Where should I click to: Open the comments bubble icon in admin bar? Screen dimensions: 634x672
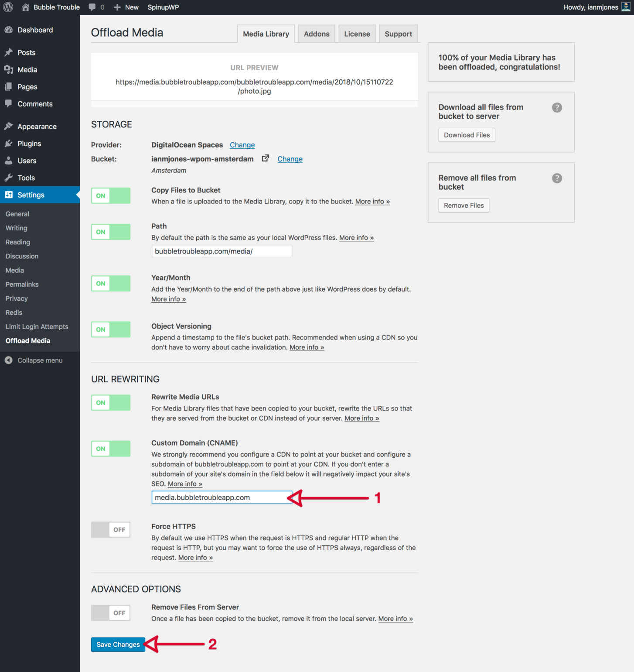(x=92, y=7)
